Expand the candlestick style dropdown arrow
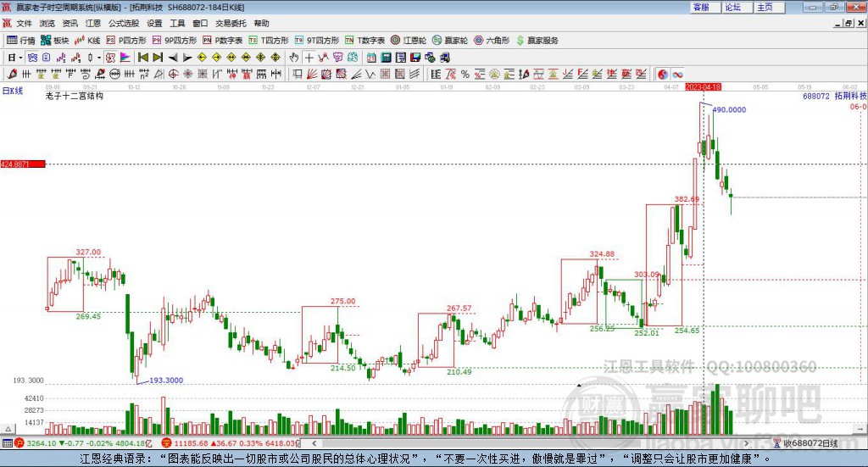 (x=99, y=58)
